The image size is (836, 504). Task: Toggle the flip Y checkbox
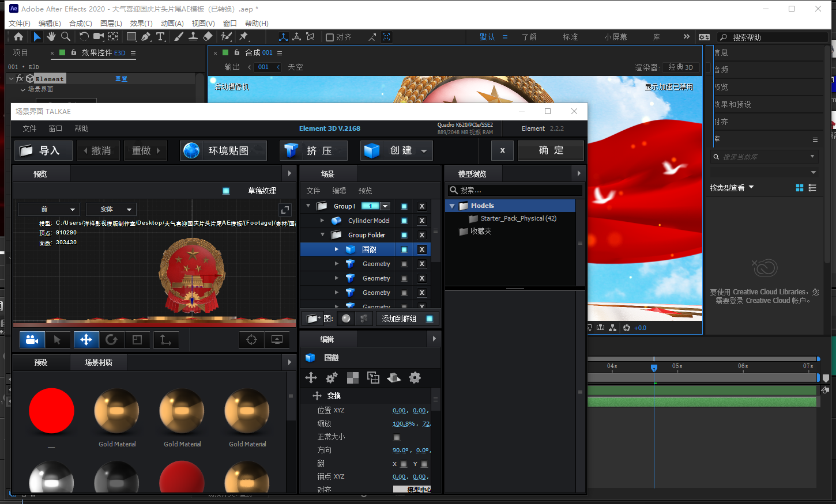coord(424,464)
